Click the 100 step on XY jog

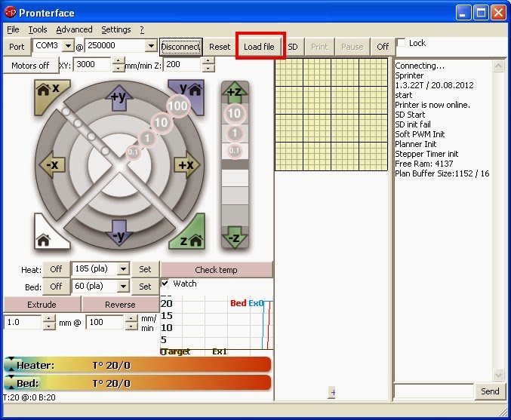(178, 106)
